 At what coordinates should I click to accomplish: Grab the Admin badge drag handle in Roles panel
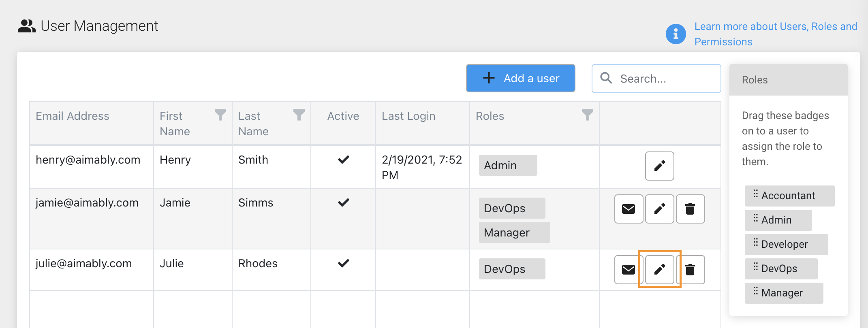(755, 218)
